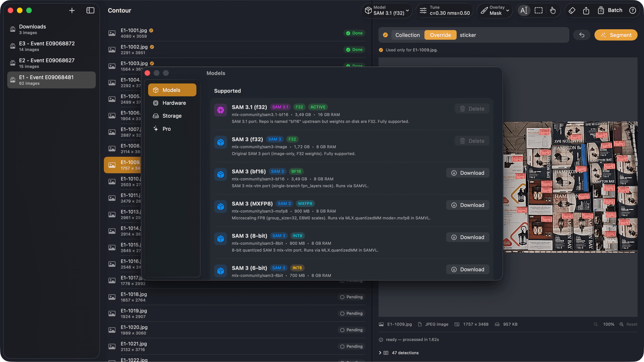Click the SAM 3 (f32) cube icon
The image size is (644, 362).
point(221,142)
